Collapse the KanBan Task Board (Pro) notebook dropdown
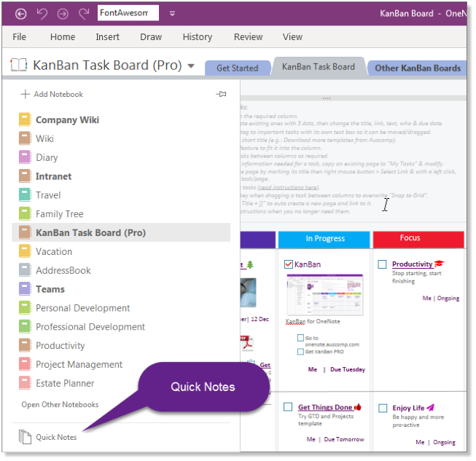The height and width of the screenshot is (461, 476). coord(191,66)
